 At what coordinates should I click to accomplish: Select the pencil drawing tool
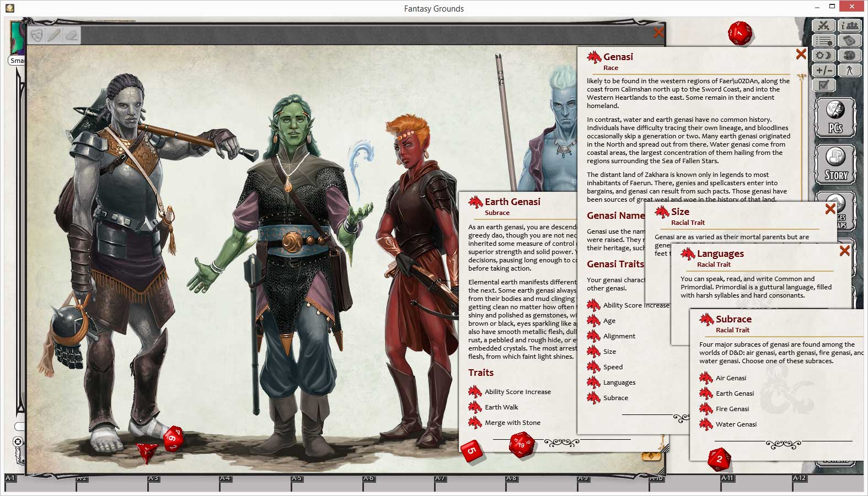click(x=54, y=35)
